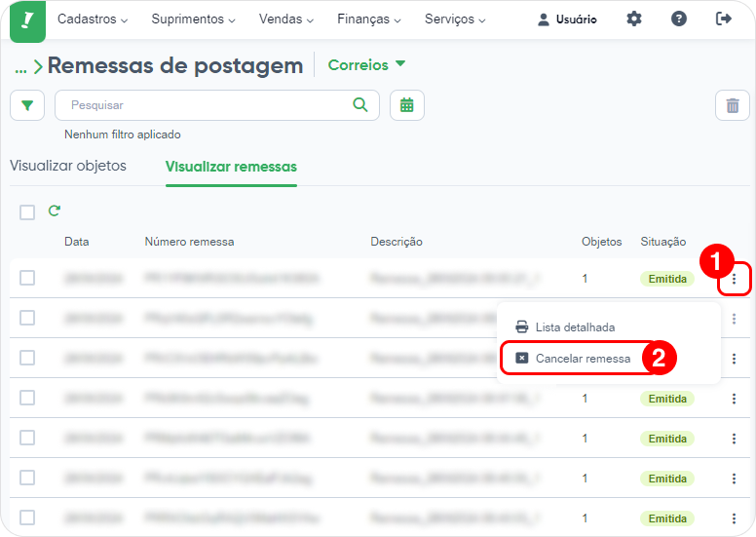Open the Cadastros menu dropdown
Image resolution: width=756 pixels, height=537 pixels.
pyautogui.click(x=93, y=19)
